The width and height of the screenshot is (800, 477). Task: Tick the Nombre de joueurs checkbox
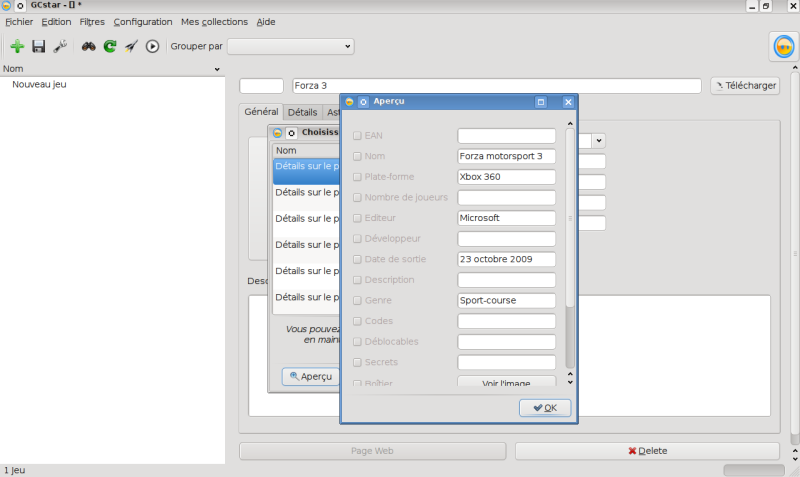[357, 197]
